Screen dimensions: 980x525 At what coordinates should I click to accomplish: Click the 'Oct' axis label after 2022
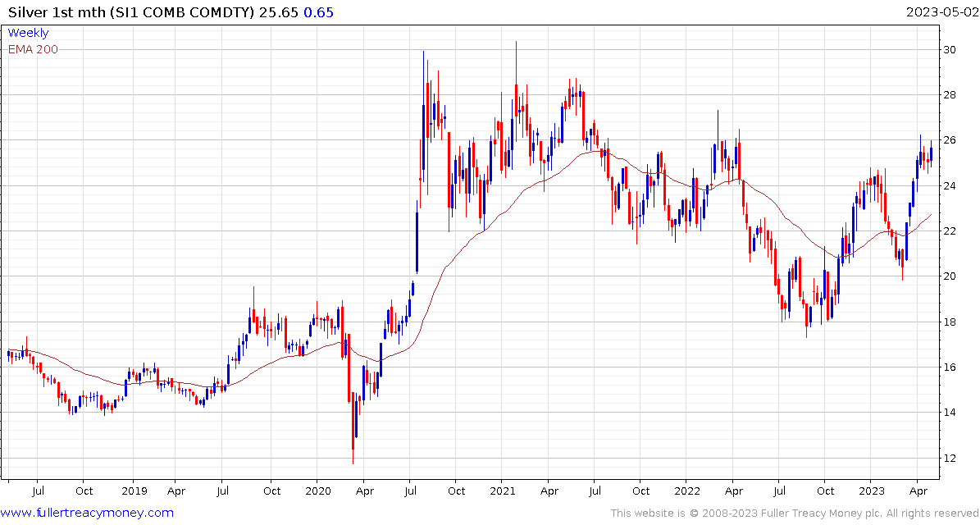tap(825, 491)
